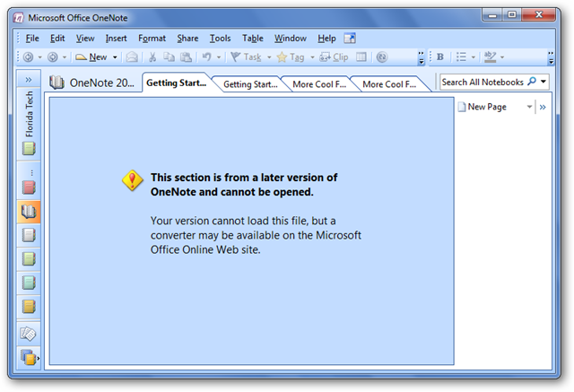Open the View menu
Image resolution: width=574 pixels, height=392 pixels.
pos(85,39)
